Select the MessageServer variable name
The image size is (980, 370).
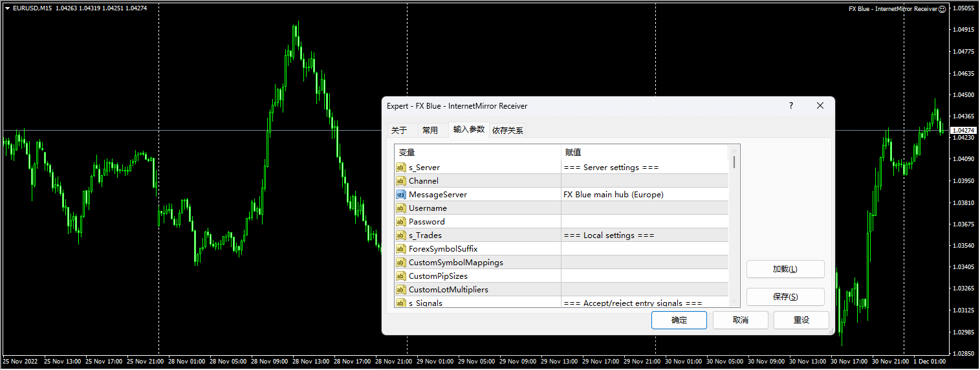(438, 195)
